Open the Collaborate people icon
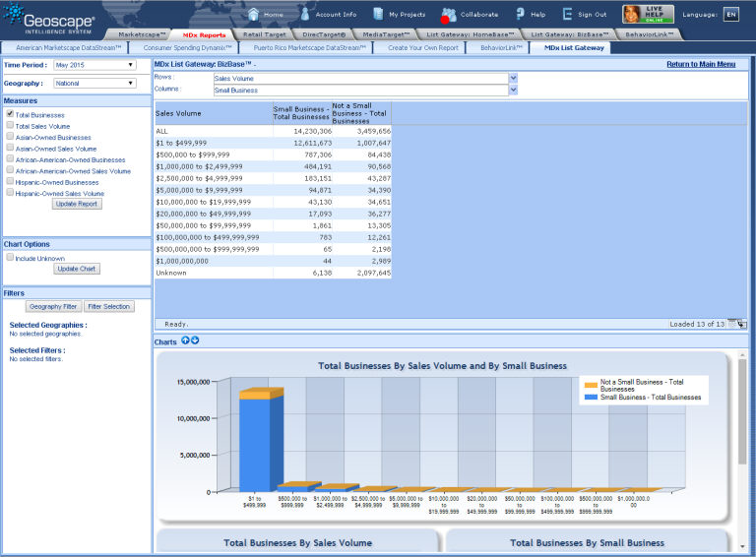Screen dimensions: 756x557 [449, 15]
